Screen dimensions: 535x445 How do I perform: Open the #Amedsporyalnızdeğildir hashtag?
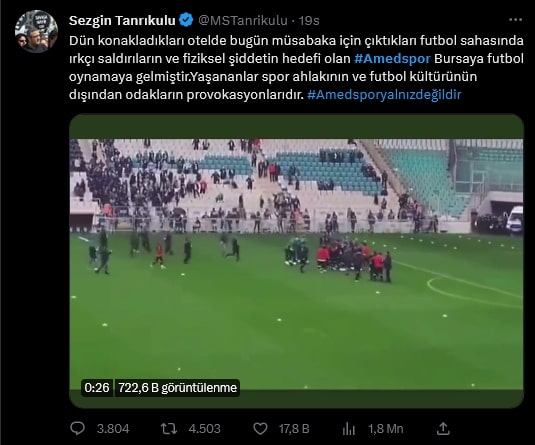[x=384, y=95]
